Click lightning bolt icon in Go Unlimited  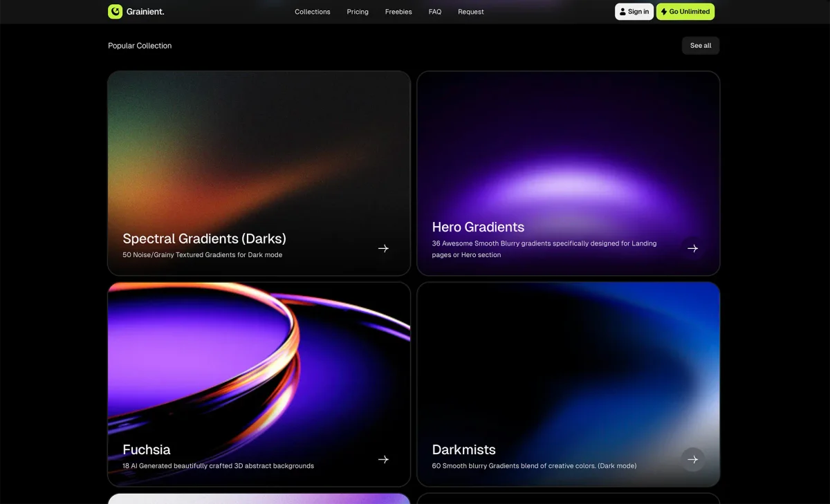(664, 12)
